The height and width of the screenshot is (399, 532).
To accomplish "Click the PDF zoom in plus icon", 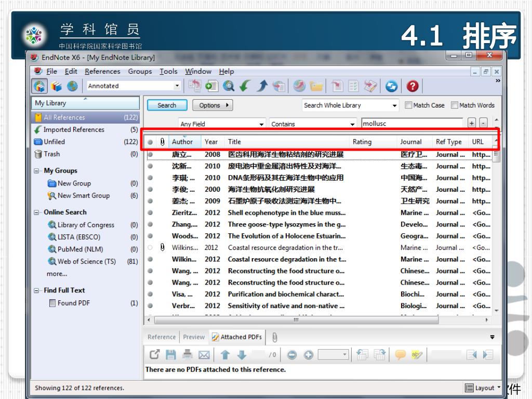I will (309, 355).
